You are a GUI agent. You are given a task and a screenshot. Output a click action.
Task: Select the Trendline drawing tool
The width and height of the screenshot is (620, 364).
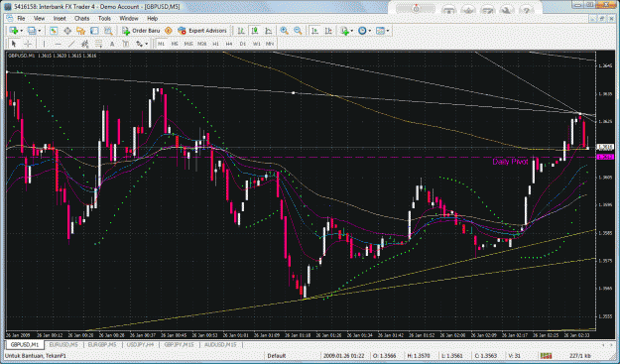click(71, 44)
